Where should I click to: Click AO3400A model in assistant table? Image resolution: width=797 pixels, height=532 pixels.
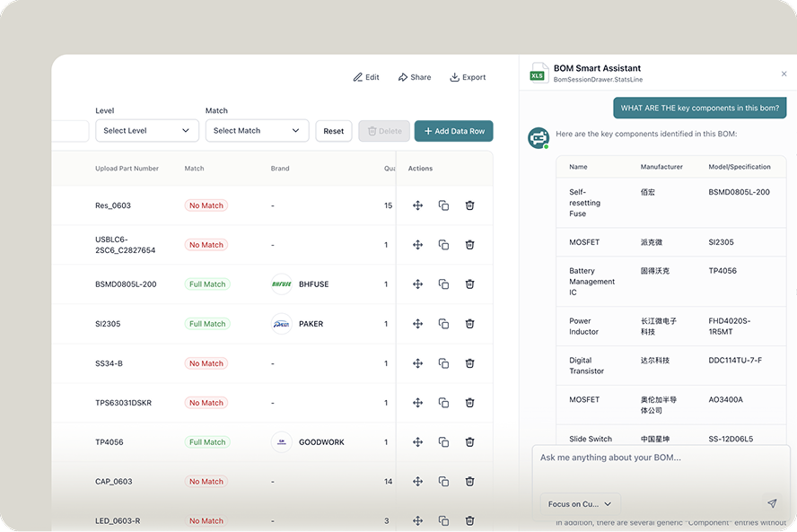tap(726, 399)
